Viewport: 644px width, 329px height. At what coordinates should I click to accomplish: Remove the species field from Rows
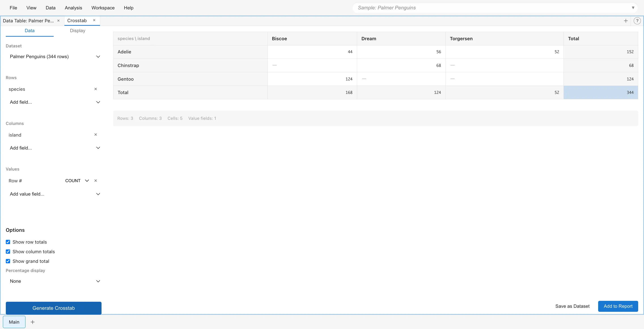click(x=95, y=89)
